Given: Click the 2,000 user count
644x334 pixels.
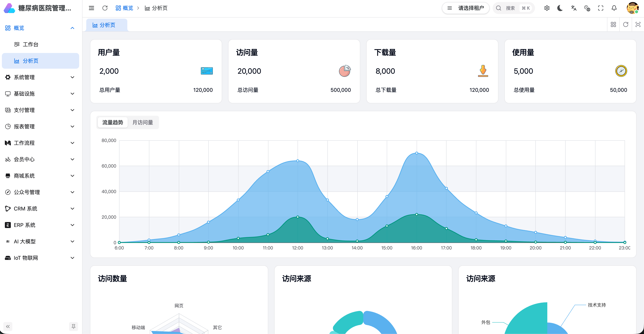Looking at the screenshot, I should pyautogui.click(x=109, y=71).
